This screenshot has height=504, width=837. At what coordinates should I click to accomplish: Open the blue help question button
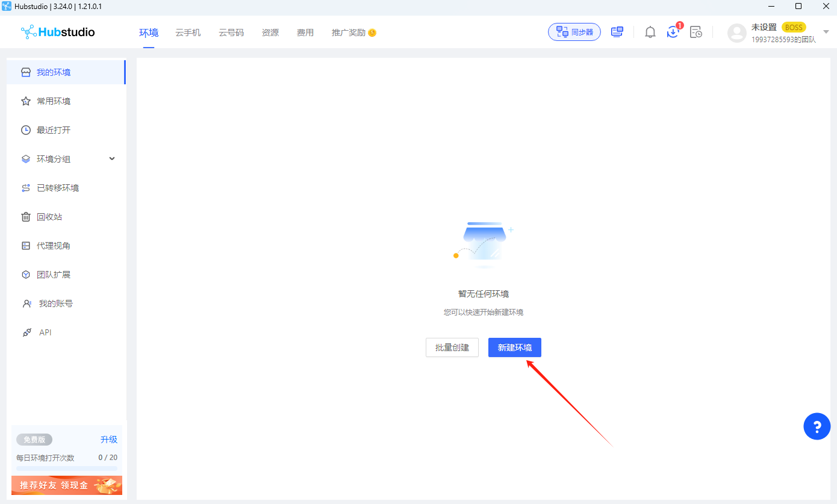pos(817,426)
